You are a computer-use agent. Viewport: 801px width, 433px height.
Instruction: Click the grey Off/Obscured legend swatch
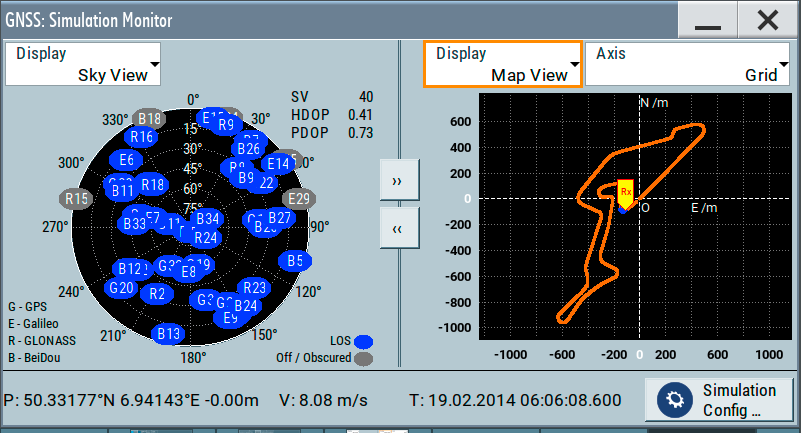coord(364,358)
